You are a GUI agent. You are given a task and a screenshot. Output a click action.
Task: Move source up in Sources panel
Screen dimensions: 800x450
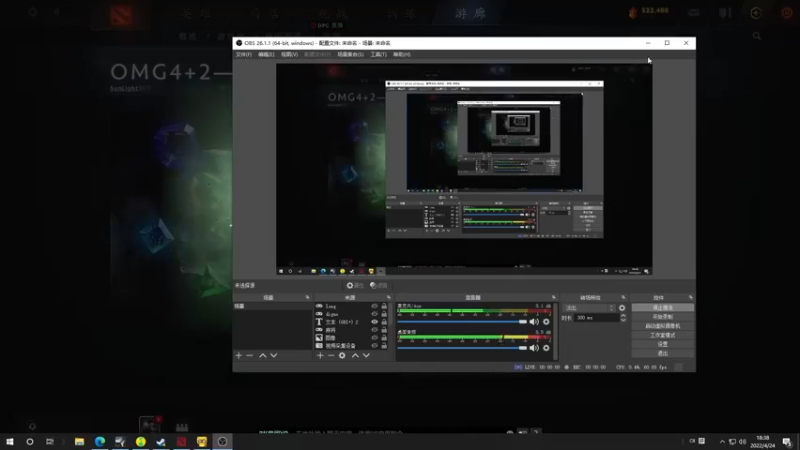pyautogui.click(x=355, y=356)
